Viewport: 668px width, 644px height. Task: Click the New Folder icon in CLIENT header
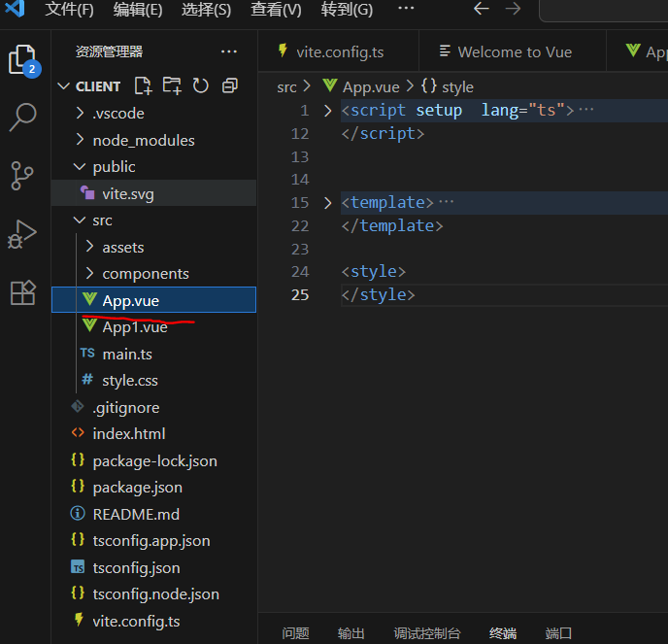(172, 85)
